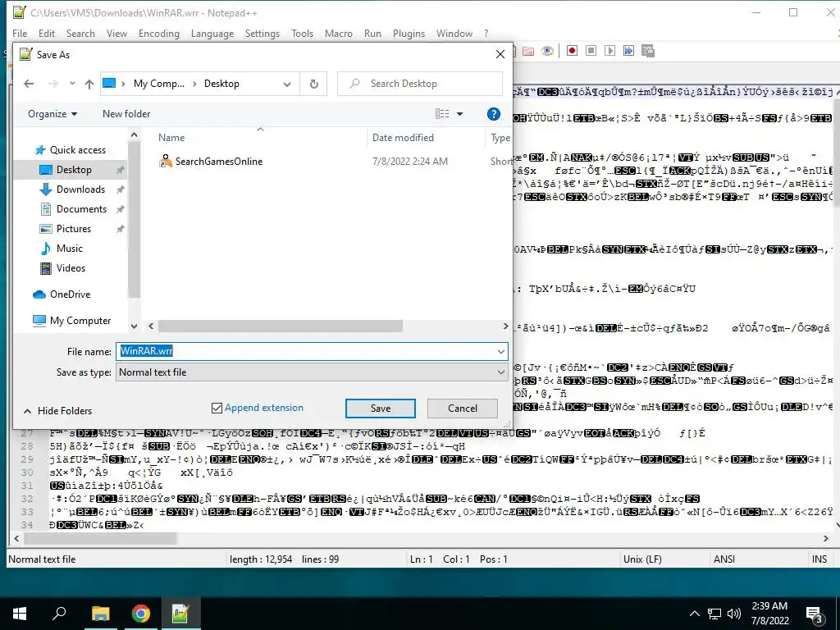Open Google Chrome from the taskbar
The width and height of the screenshot is (840, 630).
point(141,614)
